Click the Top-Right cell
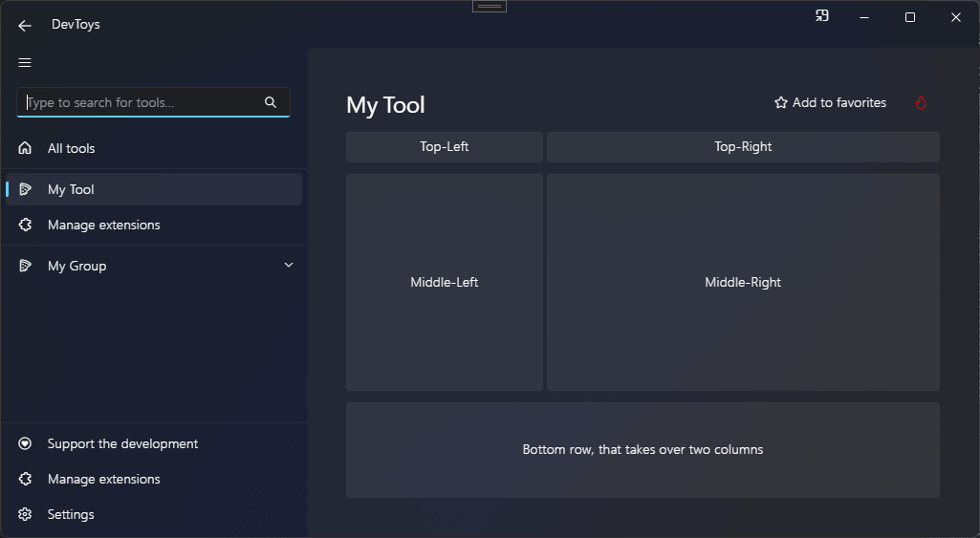This screenshot has height=538, width=980. coord(743,147)
